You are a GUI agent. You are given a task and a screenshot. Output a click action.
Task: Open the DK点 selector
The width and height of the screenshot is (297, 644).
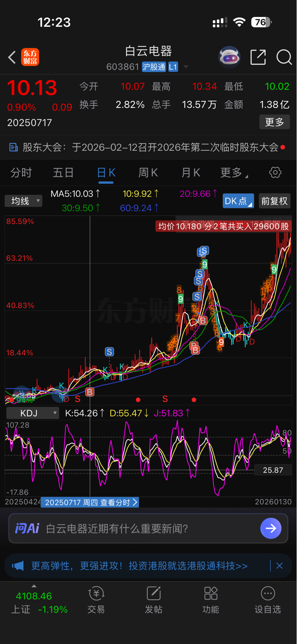point(238,201)
